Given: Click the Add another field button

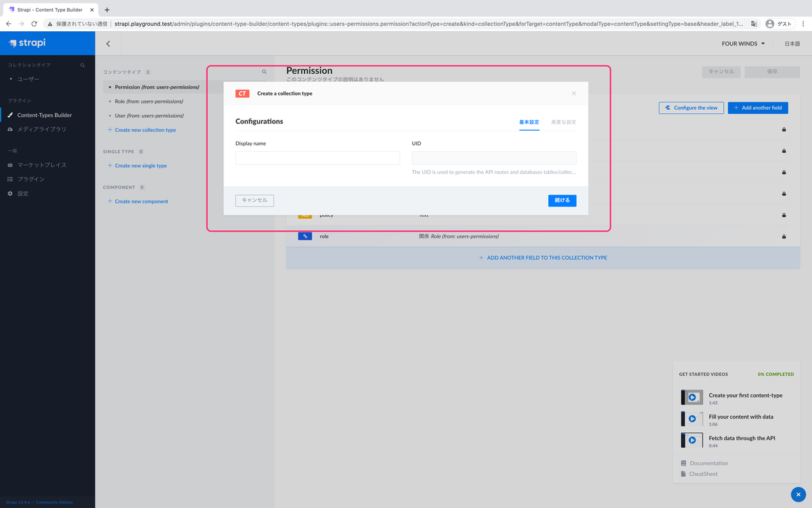Looking at the screenshot, I should [x=758, y=108].
